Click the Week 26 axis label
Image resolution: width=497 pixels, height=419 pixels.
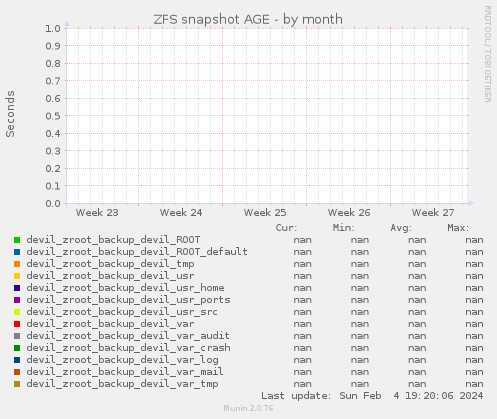point(349,213)
